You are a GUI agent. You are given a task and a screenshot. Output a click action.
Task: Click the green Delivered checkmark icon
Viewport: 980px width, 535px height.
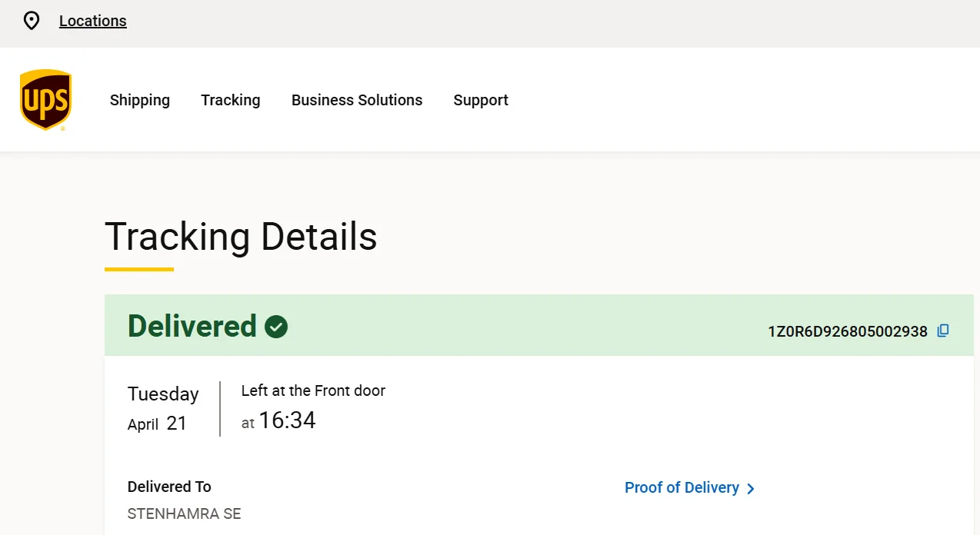click(276, 327)
